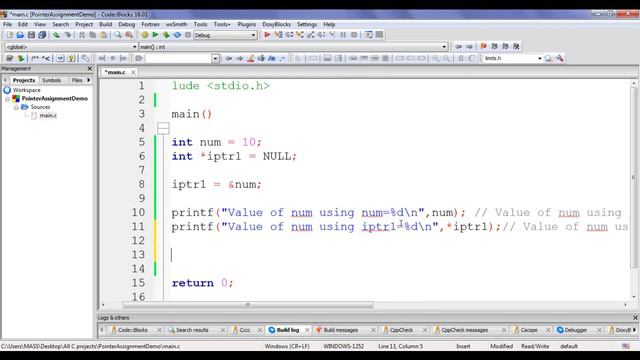640x360 pixels.
Task: Start debugging with the red arrow icon
Action: click(267, 35)
